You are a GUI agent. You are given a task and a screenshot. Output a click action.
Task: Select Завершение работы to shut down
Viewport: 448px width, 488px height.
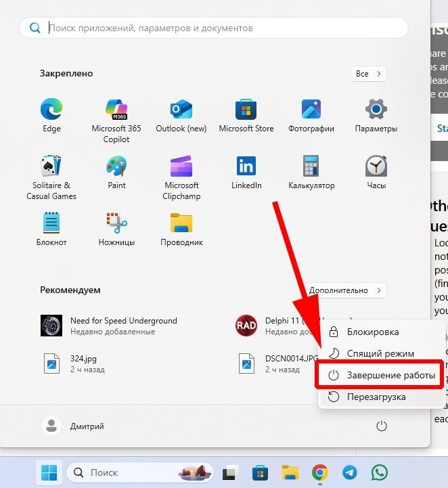click(381, 376)
